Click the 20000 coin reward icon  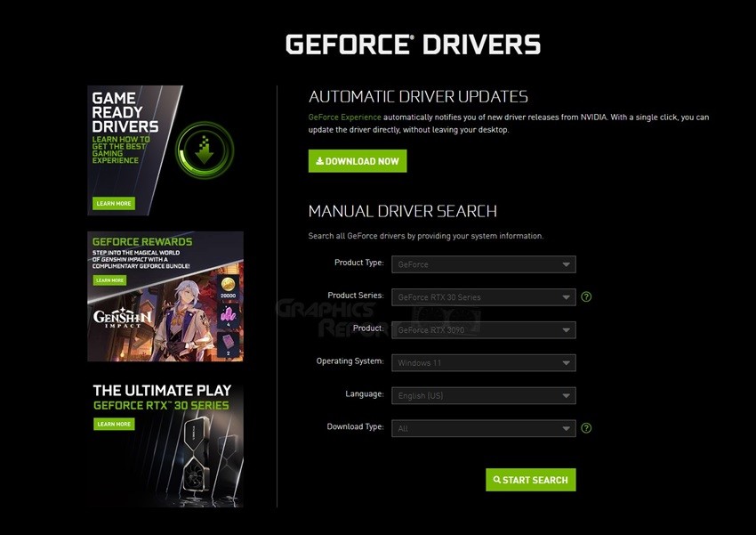pos(228,288)
